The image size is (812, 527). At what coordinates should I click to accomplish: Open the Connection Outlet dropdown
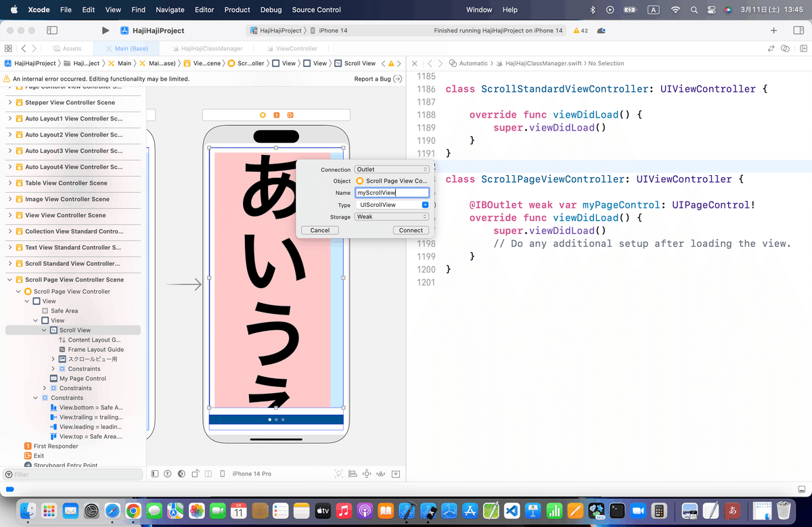click(392, 170)
